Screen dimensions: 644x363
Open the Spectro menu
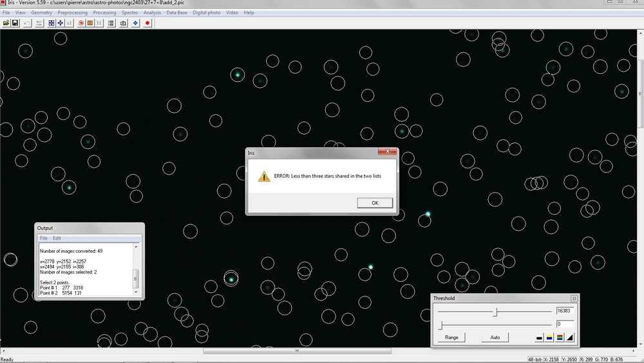click(x=130, y=13)
